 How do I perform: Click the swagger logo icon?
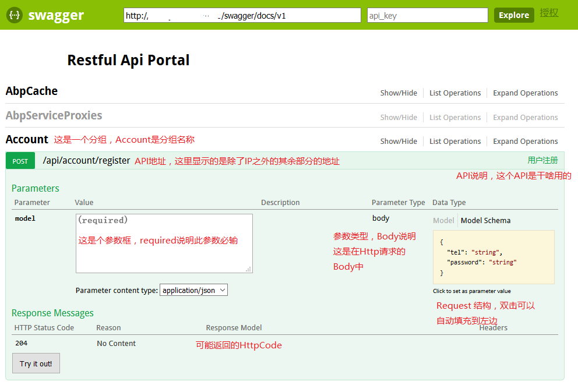tap(15, 15)
